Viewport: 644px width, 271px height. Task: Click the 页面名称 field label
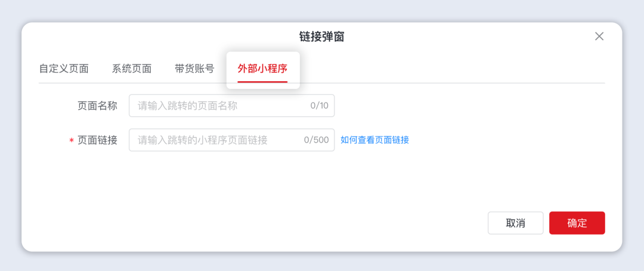pos(97,106)
